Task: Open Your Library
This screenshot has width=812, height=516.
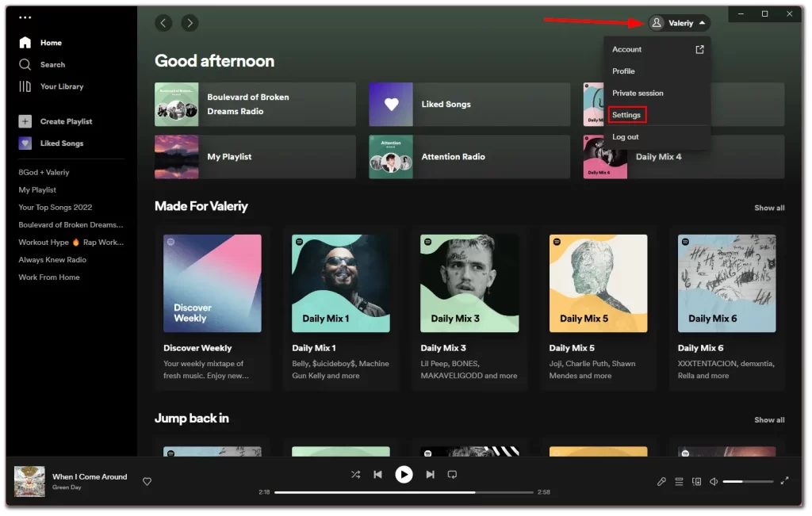Action: pyautogui.click(x=52, y=86)
